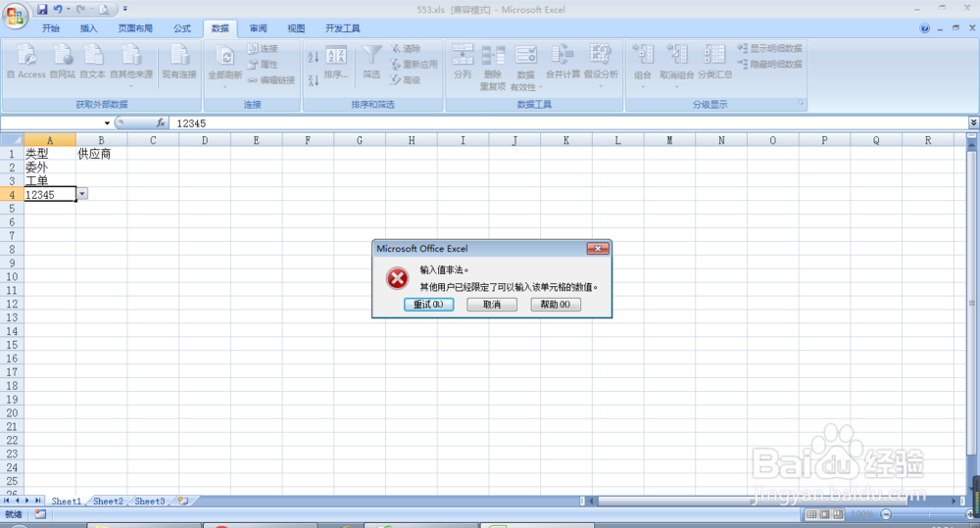Viewport: 980px width, 528px height.
Task: Open the 开始 ribbon tab
Action: pos(51,28)
